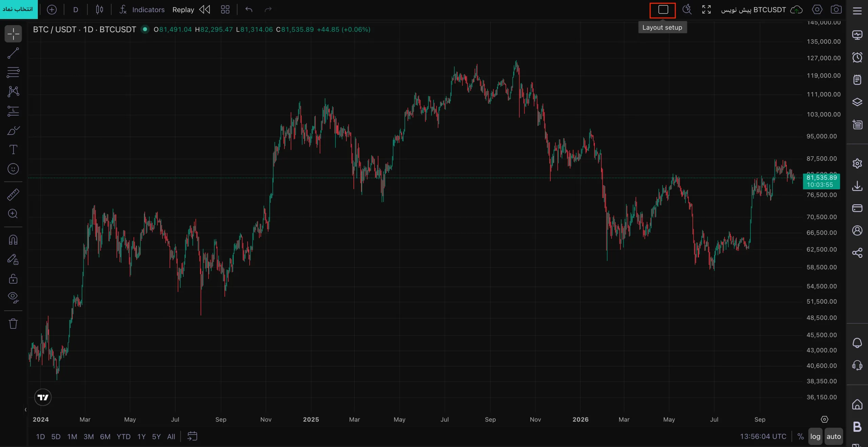Select the 1M date range
Image resolution: width=868 pixels, height=447 pixels.
tap(72, 436)
